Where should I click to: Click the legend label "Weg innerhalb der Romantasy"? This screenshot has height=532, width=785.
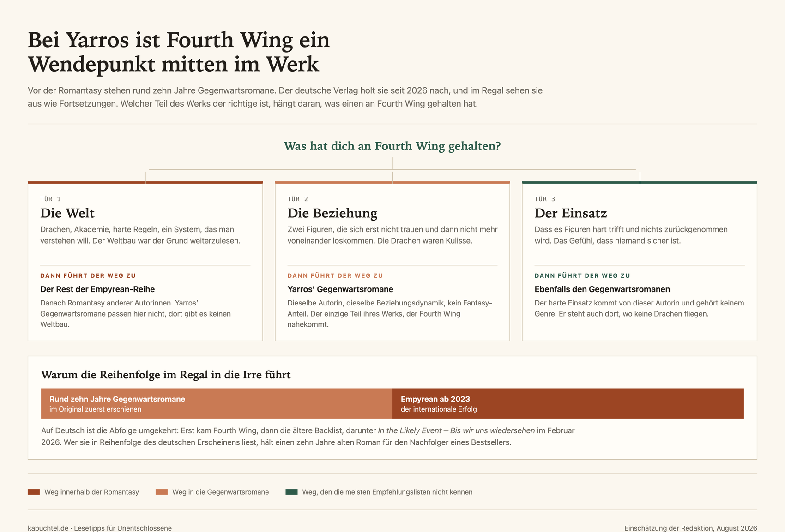pos(91,492)
